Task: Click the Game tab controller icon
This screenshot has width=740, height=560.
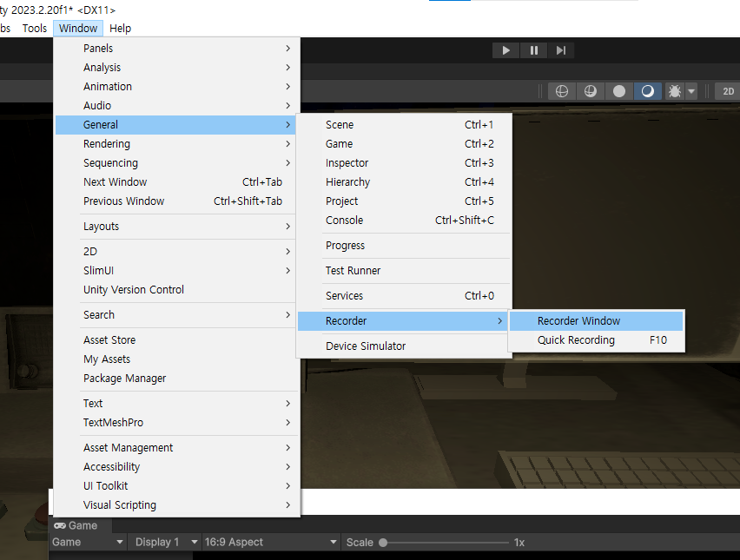Action: (59, 525)
